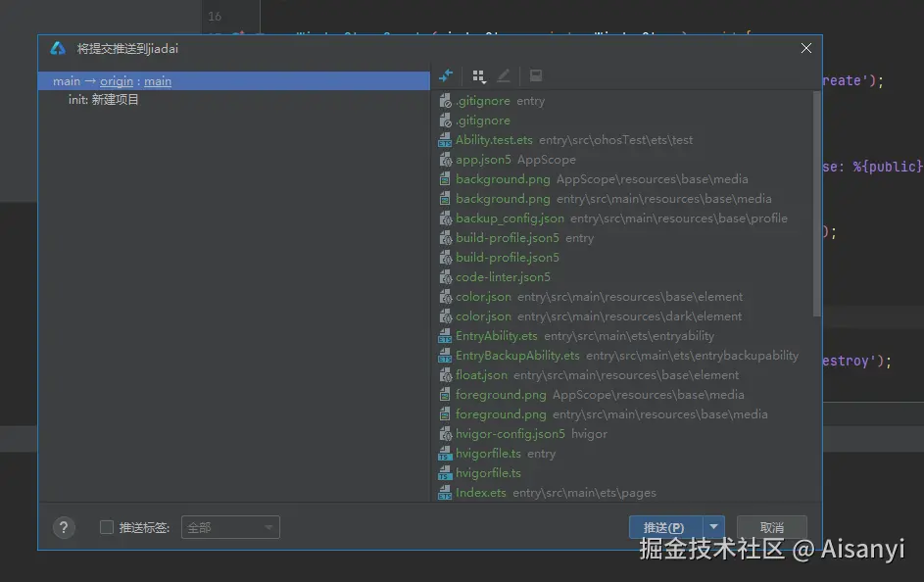Click the 推送(P) button
This screenshot has width=924, height=582.
[665, 527]
